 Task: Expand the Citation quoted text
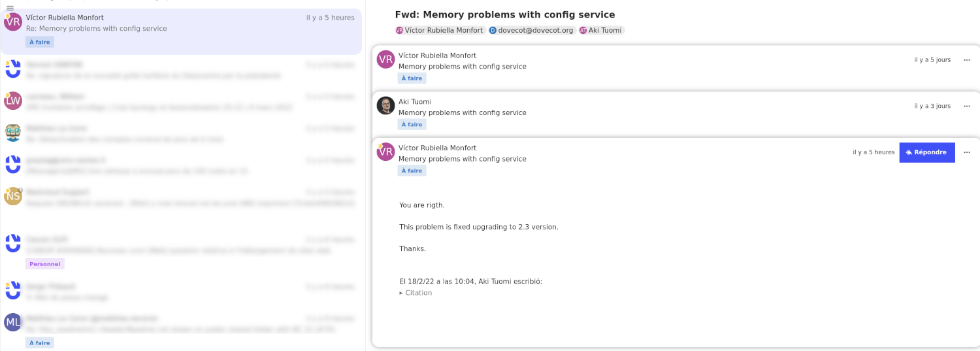point(416,293)
